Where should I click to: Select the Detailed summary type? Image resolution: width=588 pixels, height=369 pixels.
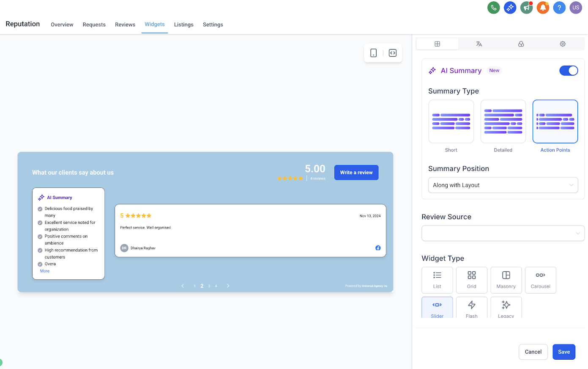click(x=503, y=122)
